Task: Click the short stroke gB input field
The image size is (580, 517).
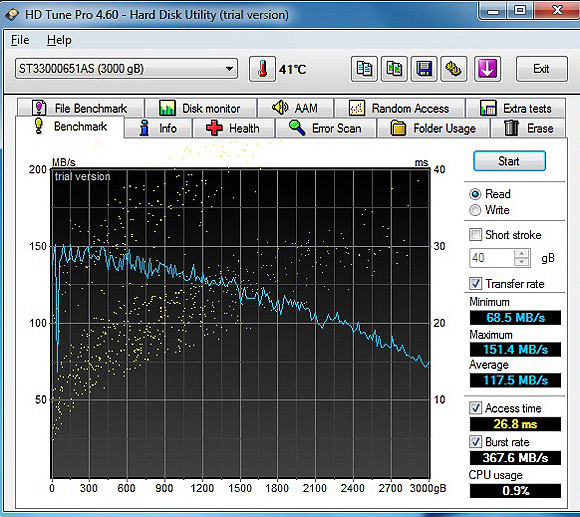Action: 492,258
